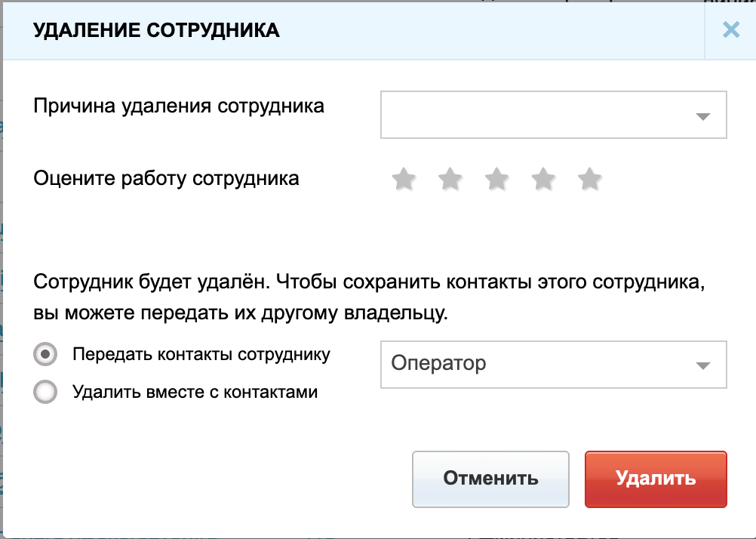Click the 'Причина удаления сотрудника' label
Screen dimensions: 756x539
point(179,106)
